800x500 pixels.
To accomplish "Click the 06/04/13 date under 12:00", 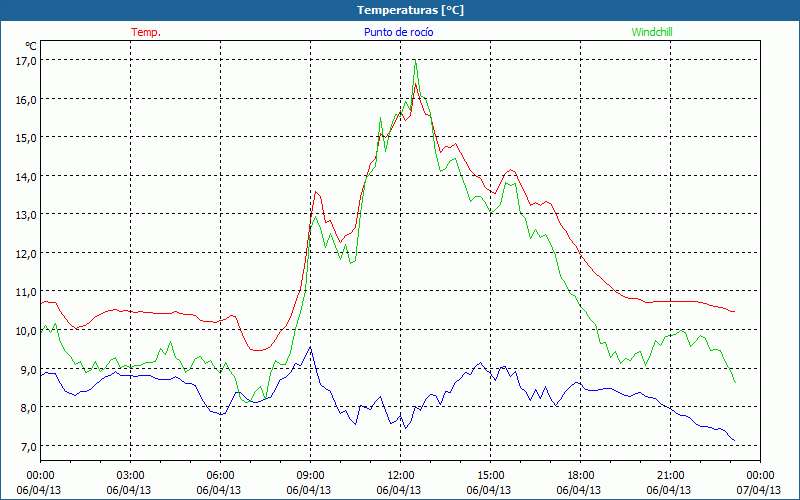I will click(399, 490).
